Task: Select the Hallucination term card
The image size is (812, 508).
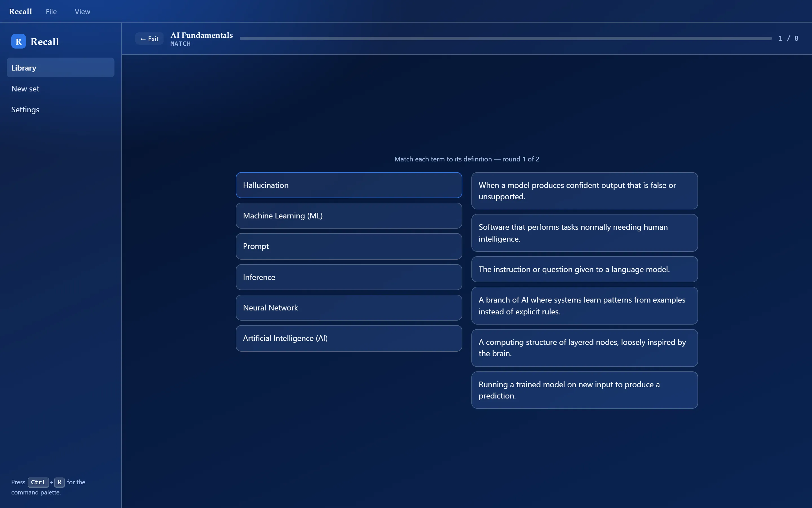Action: (348, 185)
